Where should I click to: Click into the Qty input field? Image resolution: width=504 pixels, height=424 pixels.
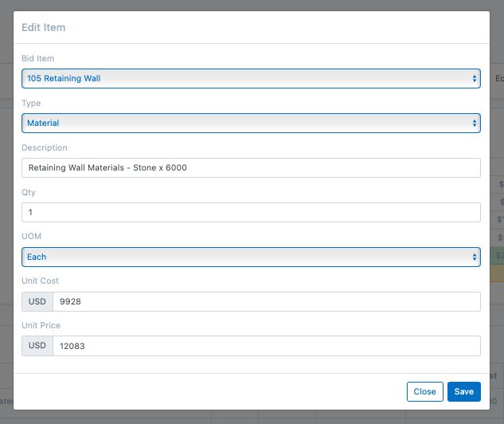(x=251, y=212)
